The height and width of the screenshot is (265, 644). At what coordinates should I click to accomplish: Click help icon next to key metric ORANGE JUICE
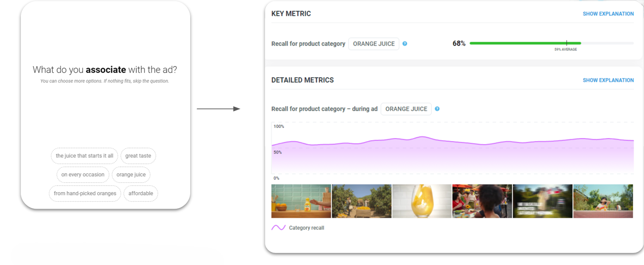click(405, 43)
